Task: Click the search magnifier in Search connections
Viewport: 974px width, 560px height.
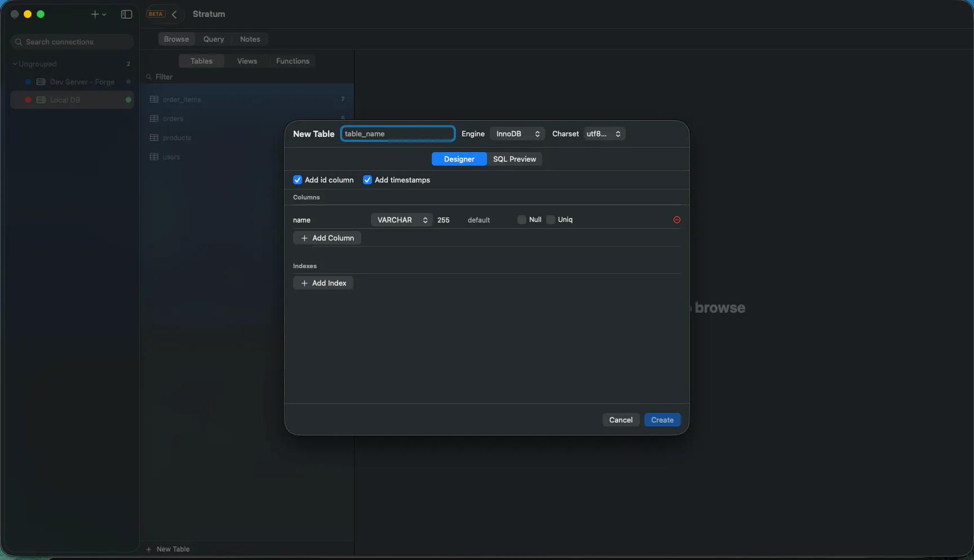Action: click(x=19, y=42)
